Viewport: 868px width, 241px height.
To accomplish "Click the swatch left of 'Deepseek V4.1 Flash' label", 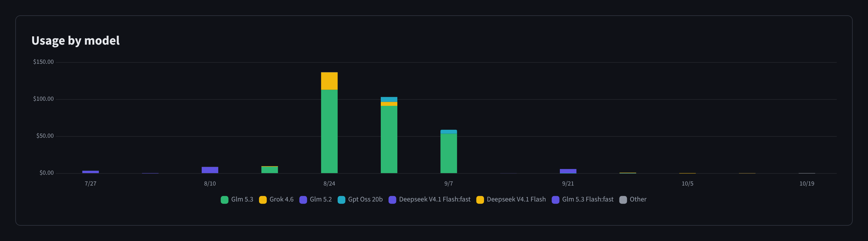I will [480, 200].
